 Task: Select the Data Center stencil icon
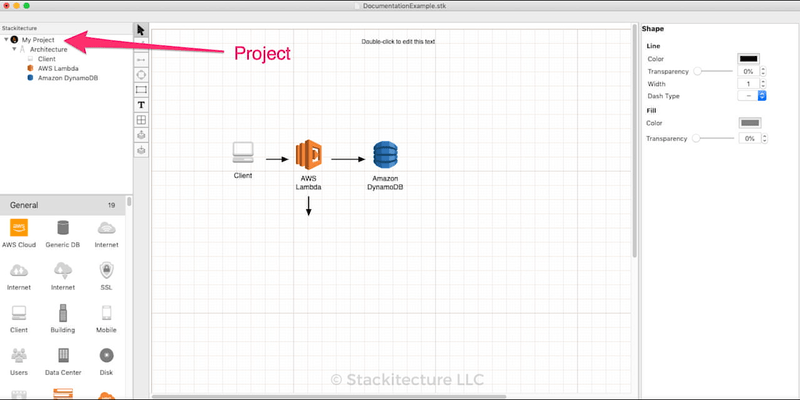(63, 355)
